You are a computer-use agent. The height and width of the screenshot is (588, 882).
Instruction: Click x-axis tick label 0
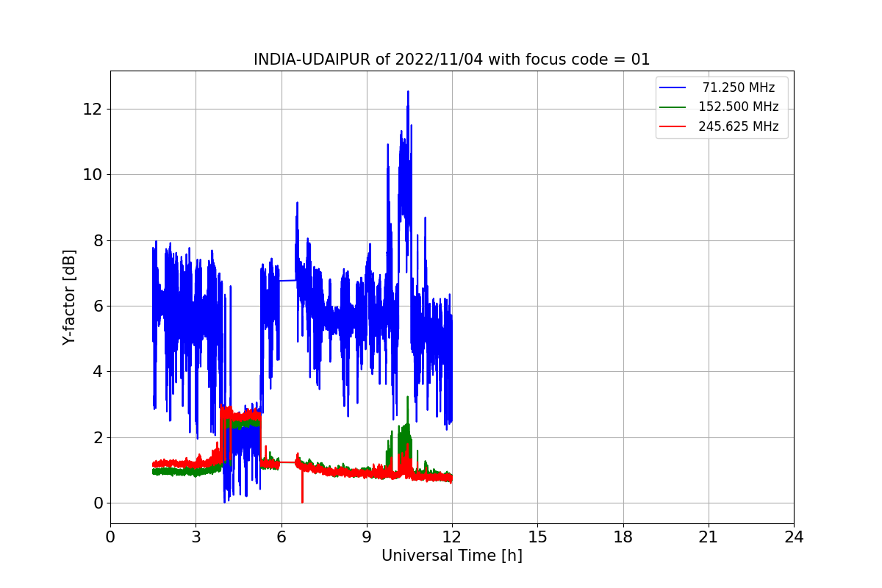110,537
